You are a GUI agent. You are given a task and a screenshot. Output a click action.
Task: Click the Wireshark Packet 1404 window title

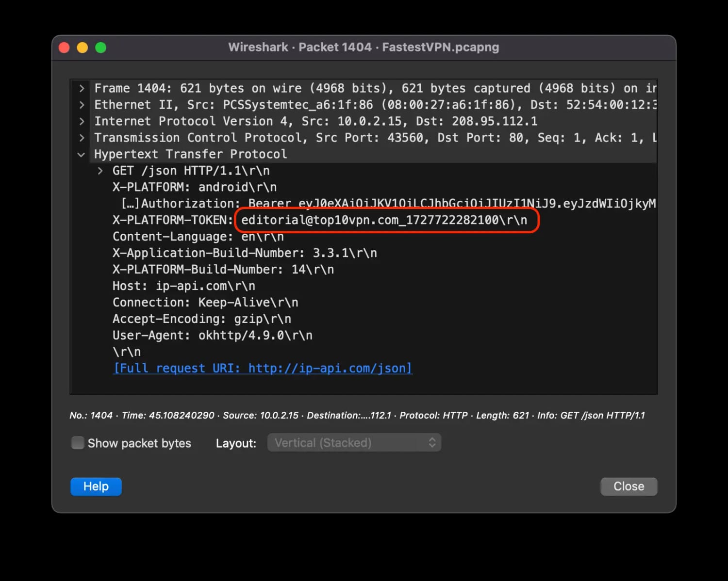364,47
